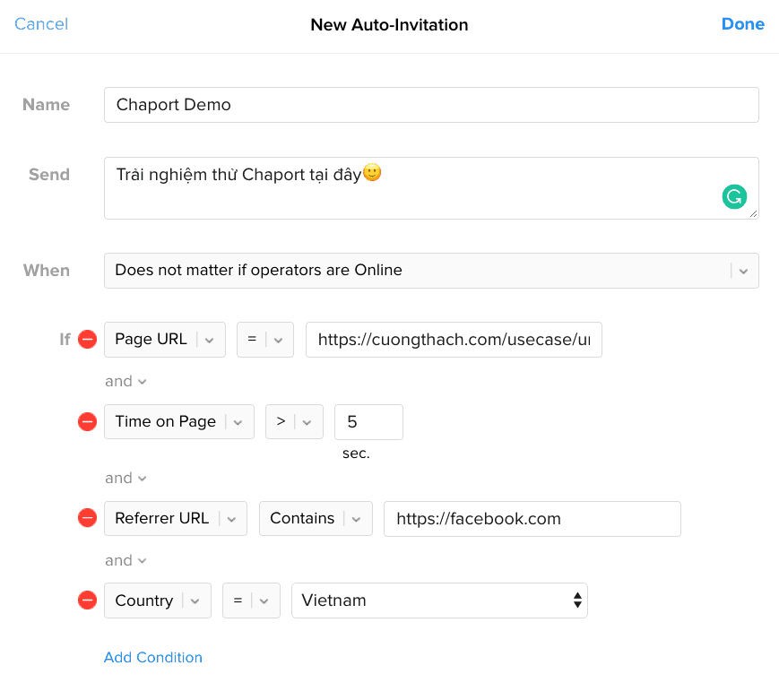This screenshot has width=779, height=700.
Task: Click the Send message text area
Action: point(431,188)
